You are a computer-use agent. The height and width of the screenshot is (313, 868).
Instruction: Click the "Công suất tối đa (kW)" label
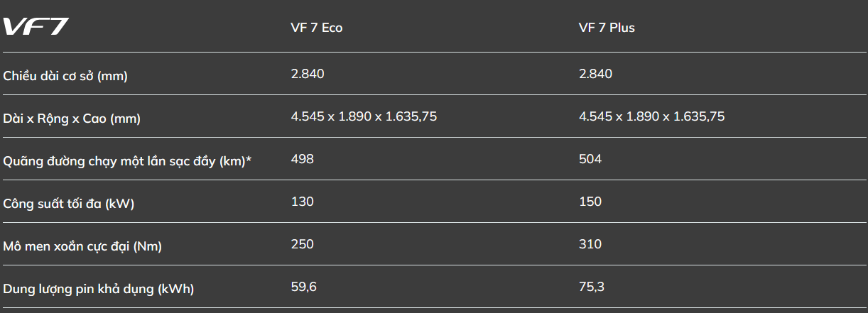click(69, 204)
